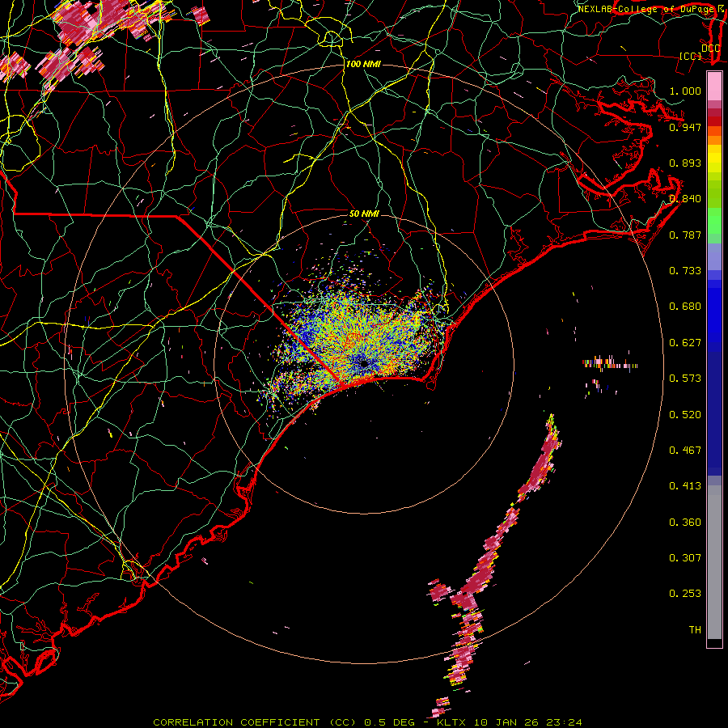Pick the light pink band atop the color scale

(x=714, y=87)
